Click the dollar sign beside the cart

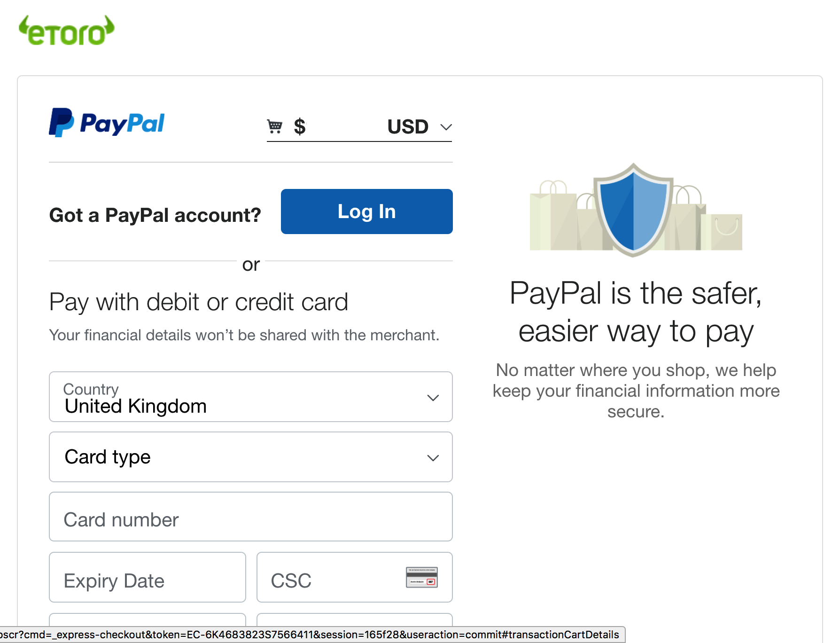coord(299,127)
